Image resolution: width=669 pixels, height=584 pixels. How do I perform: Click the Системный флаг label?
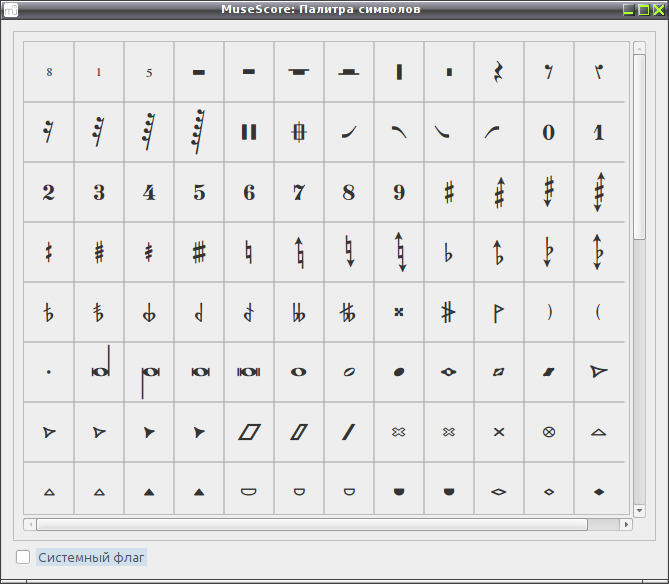(x=91, y=557)
